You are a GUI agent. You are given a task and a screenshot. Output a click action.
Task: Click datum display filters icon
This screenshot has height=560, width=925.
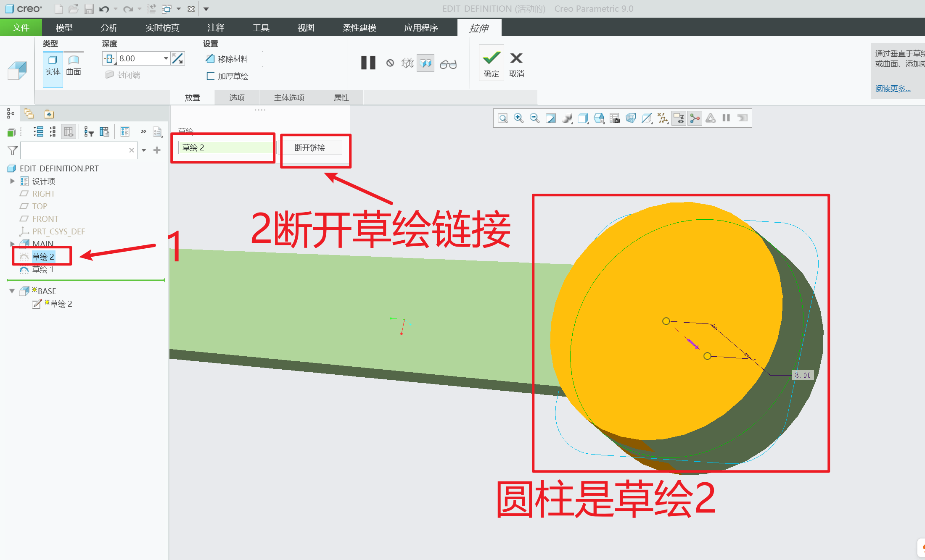pos(663,118)
